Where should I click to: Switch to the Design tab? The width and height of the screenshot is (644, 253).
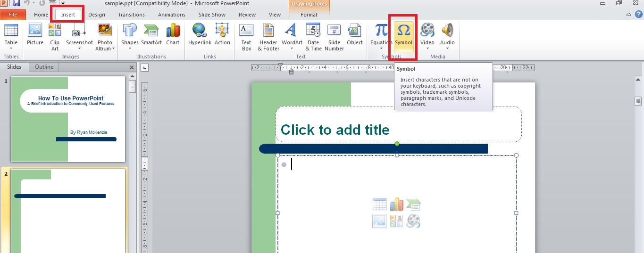[x=97, y=15]
